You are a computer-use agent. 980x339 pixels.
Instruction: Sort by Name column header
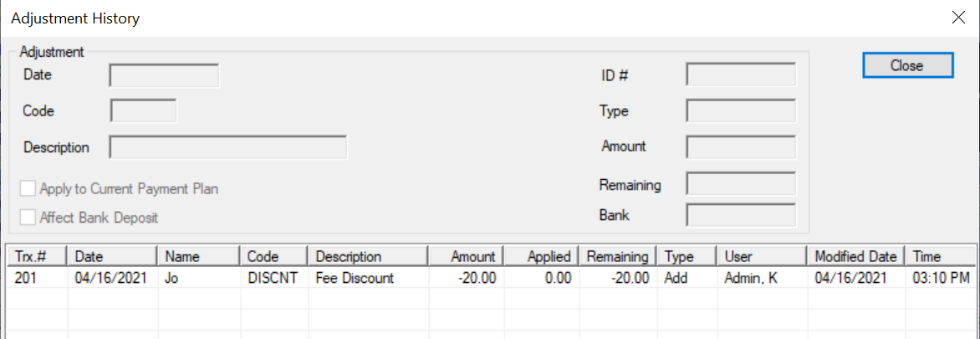pos(199,257)
